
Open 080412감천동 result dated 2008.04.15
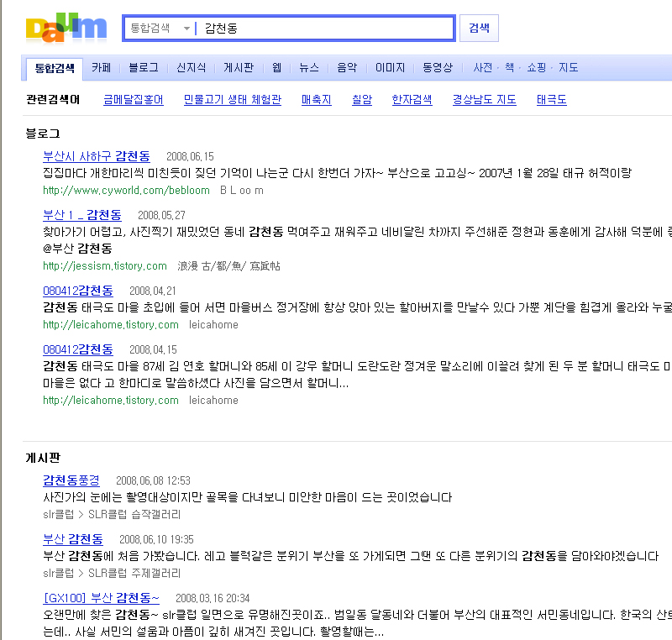point(78,349)
